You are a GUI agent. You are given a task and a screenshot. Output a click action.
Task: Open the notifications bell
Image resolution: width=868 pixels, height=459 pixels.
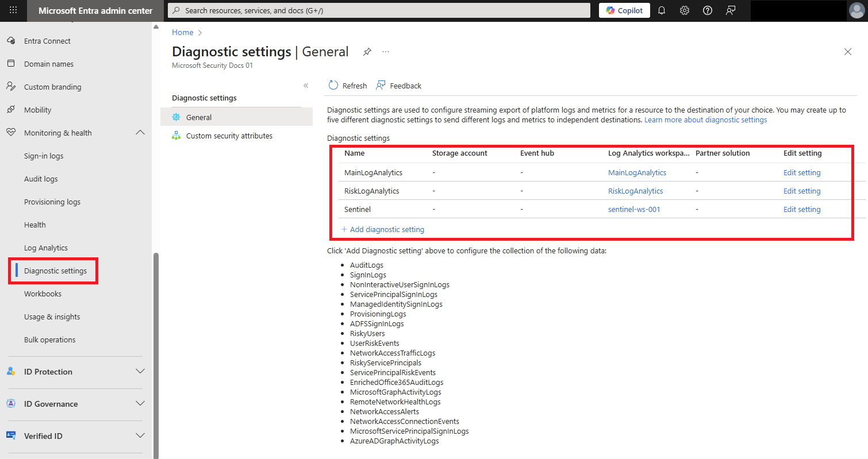point(662,10)
